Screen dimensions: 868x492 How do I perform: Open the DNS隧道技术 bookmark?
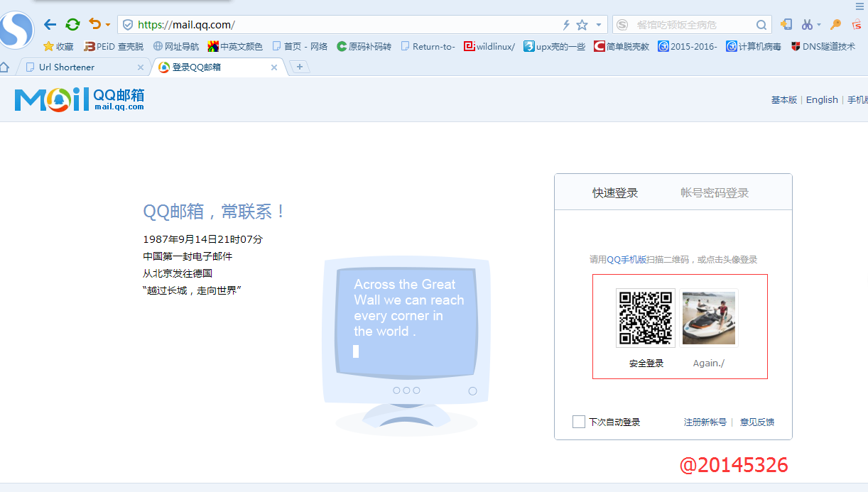click(823, 46)
